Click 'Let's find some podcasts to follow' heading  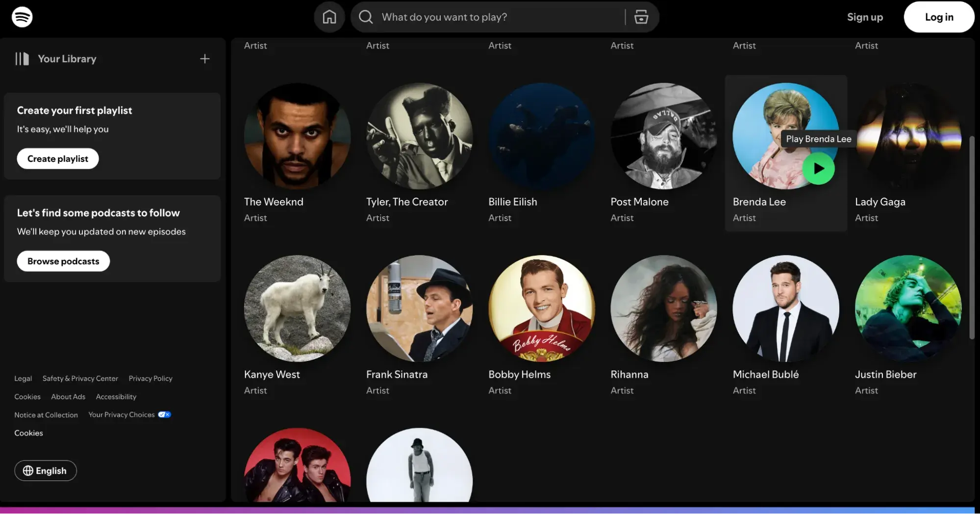[99, 213]
